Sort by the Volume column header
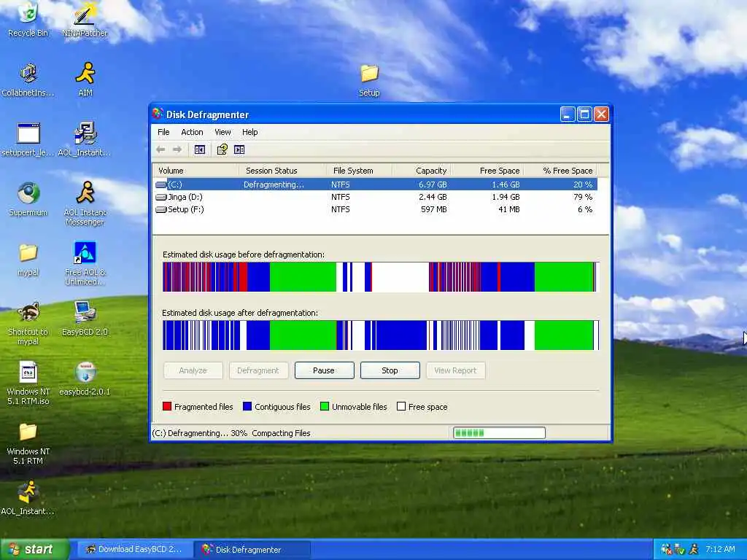This screenshot has width=747, height=560. (x=196, y=171)
